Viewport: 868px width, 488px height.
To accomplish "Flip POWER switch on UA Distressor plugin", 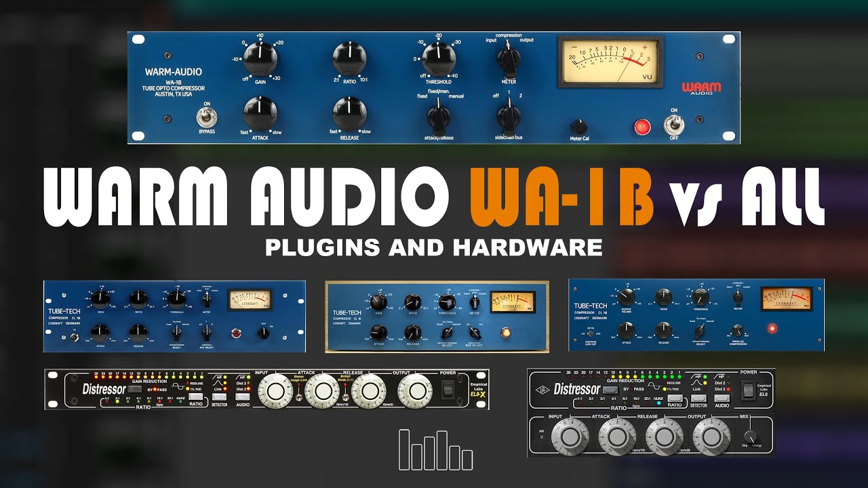I will pyautogui.click(x=748, y=389).
